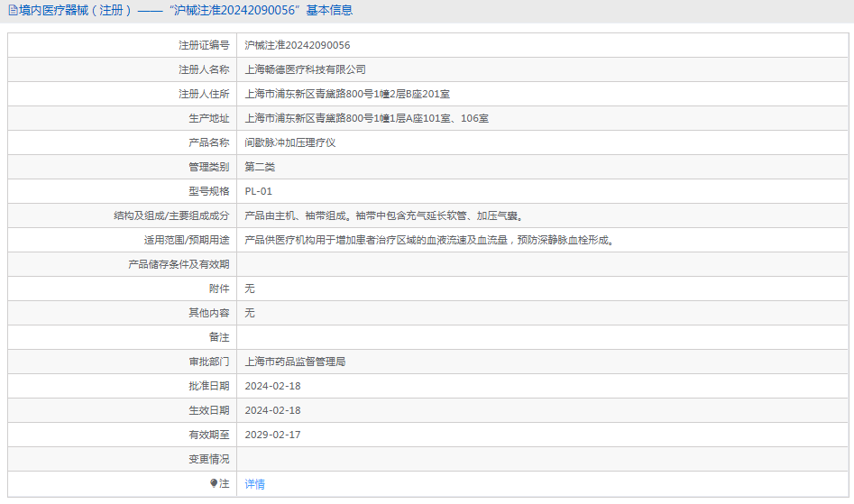
Task: Click production address ending A座101室、106室
Action: pos(366,118)
